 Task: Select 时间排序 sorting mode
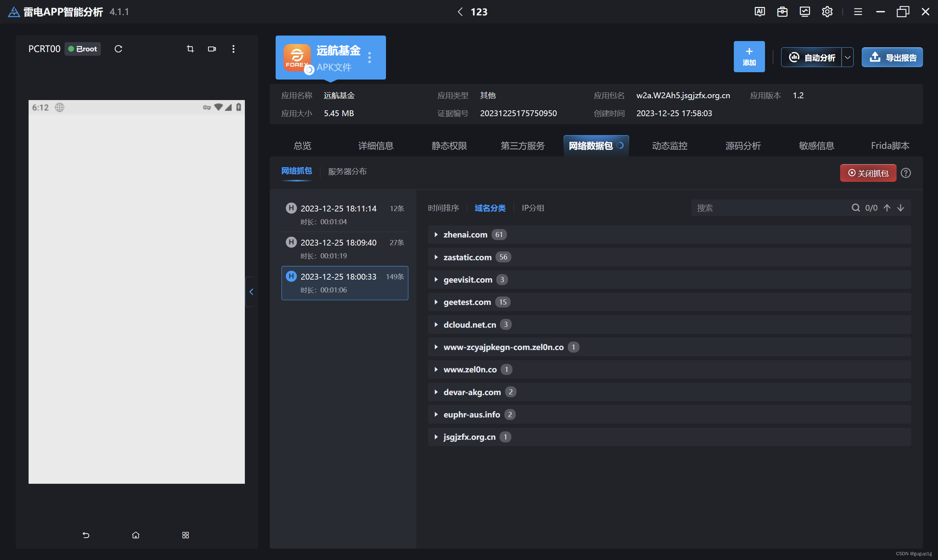click(444, 208)
